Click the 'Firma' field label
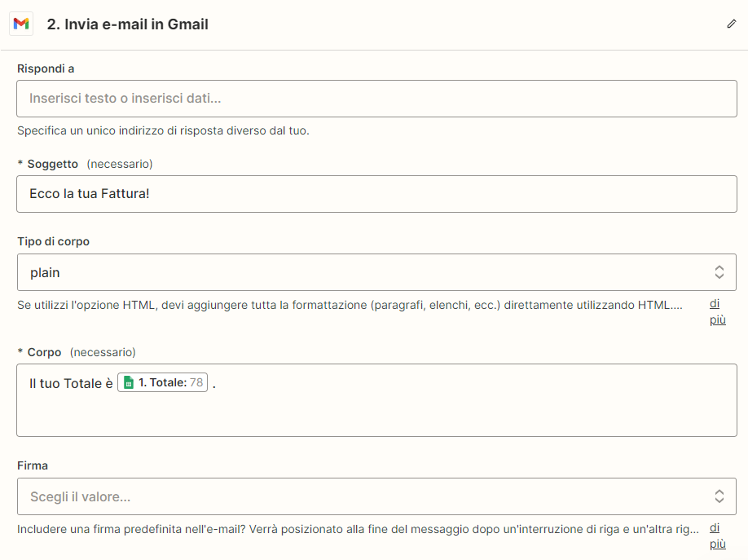The height and width of the screenshot is (560, 748). 33,465
